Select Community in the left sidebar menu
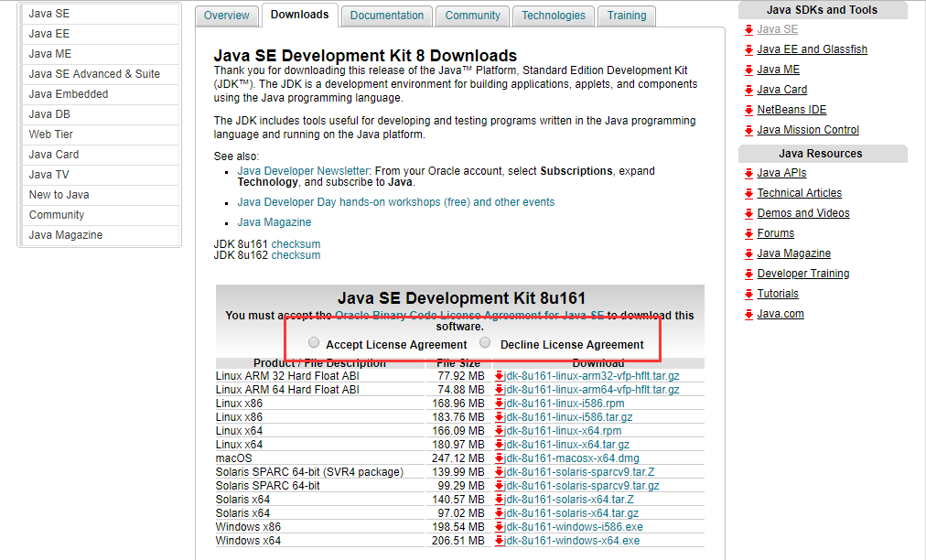The width and height of the screenshot is (926, 560). [x=101, y=214]
